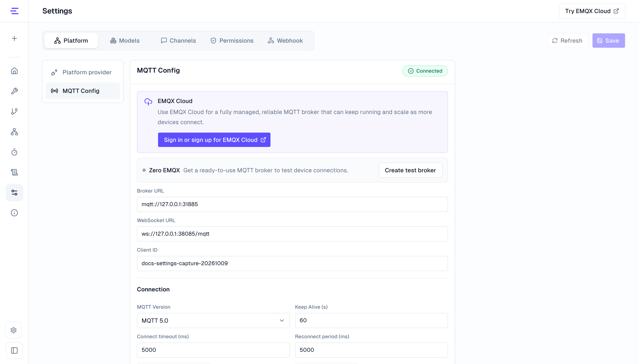Click the WebSocket URL input field

[292, 234]
